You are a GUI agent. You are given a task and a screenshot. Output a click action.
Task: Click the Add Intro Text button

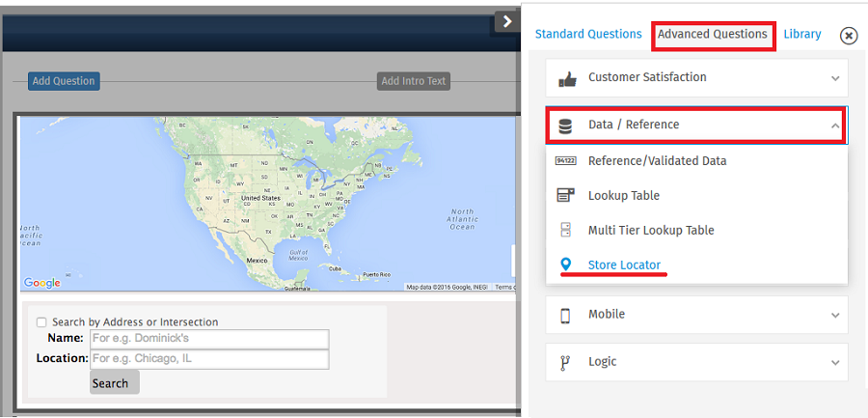414,81
